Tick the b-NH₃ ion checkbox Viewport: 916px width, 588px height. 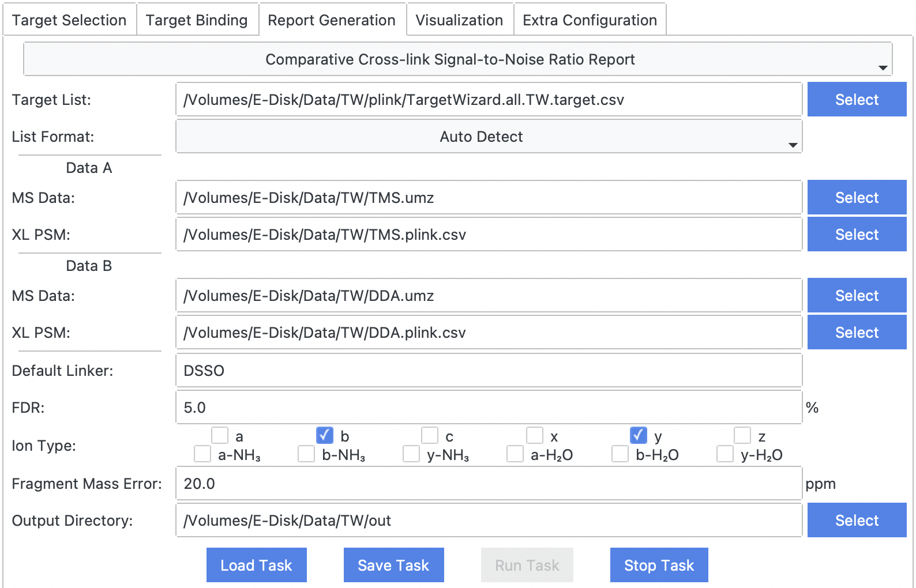tap(306, 454)
